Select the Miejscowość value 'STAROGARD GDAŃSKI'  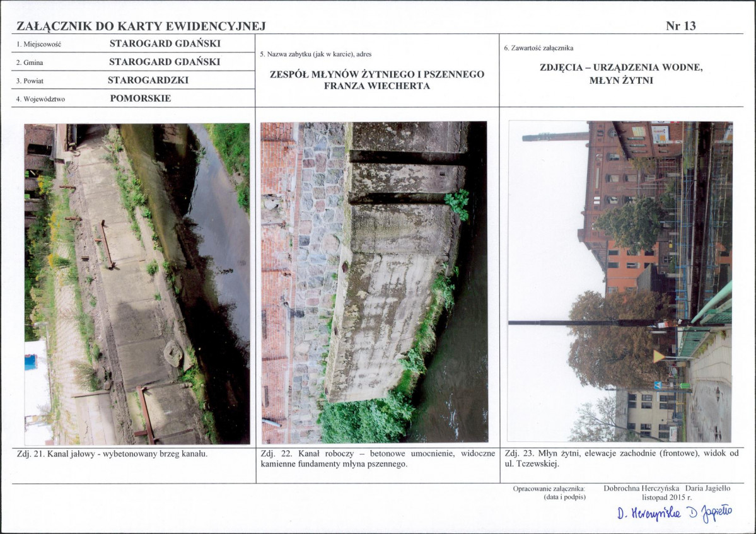click(x=165, y=44)
